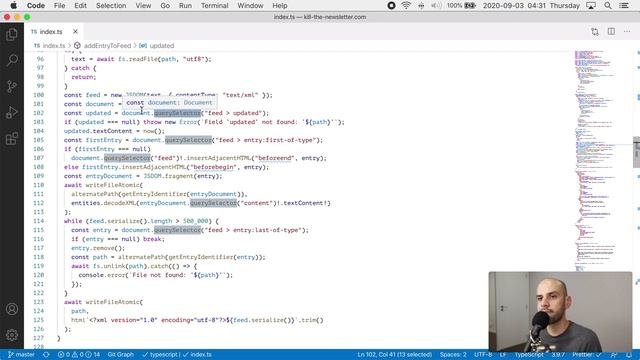Image resolution: width=640 pixels, height=360 pixels.
Task: Open Spotlight search icon
Action: (608, 5)
